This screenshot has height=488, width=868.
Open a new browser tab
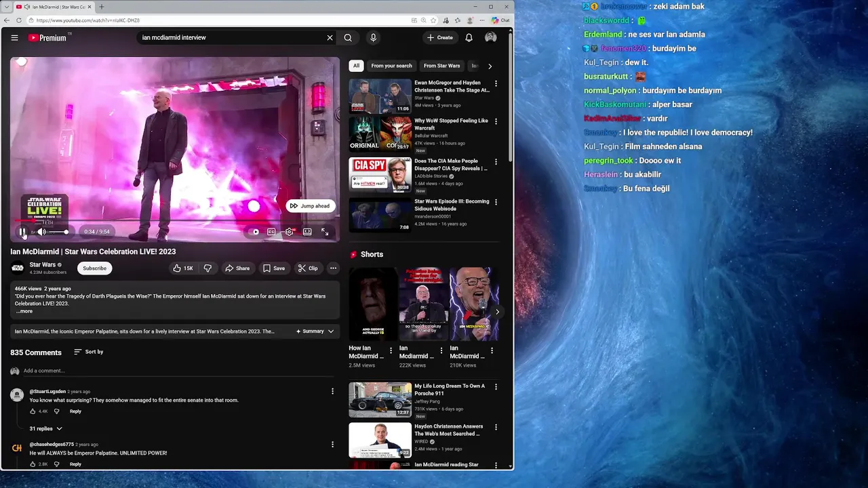point(101,7)
